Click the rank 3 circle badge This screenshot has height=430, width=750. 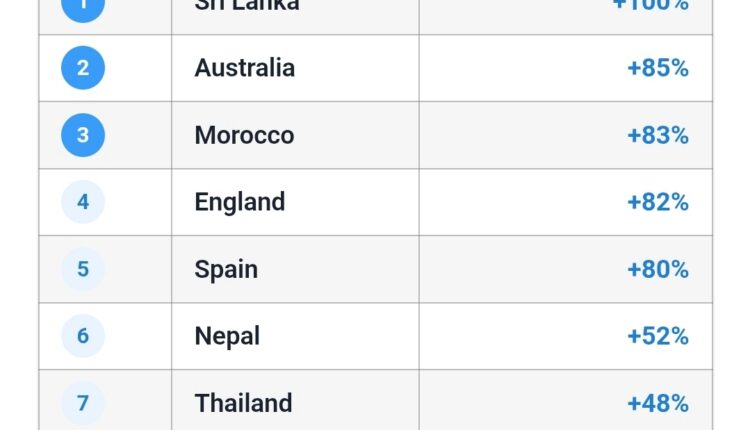click(x=83, y=135)
